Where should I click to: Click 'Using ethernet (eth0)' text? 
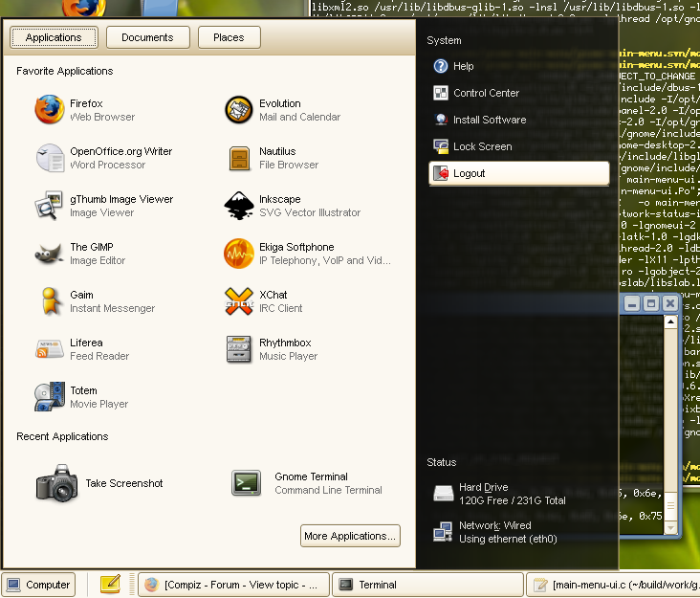point(508,539)
